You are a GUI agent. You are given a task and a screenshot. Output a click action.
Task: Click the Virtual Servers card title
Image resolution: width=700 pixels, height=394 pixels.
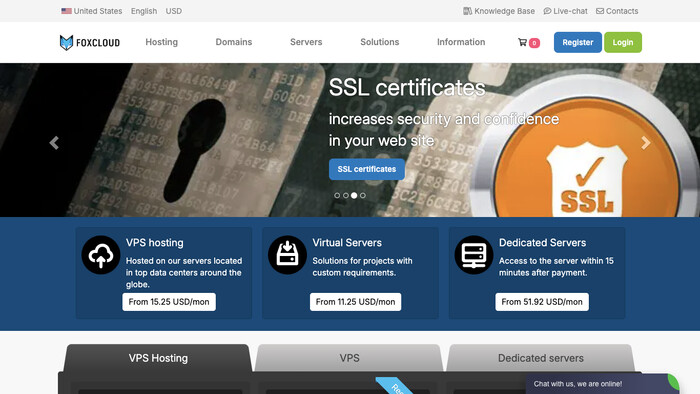347,243
